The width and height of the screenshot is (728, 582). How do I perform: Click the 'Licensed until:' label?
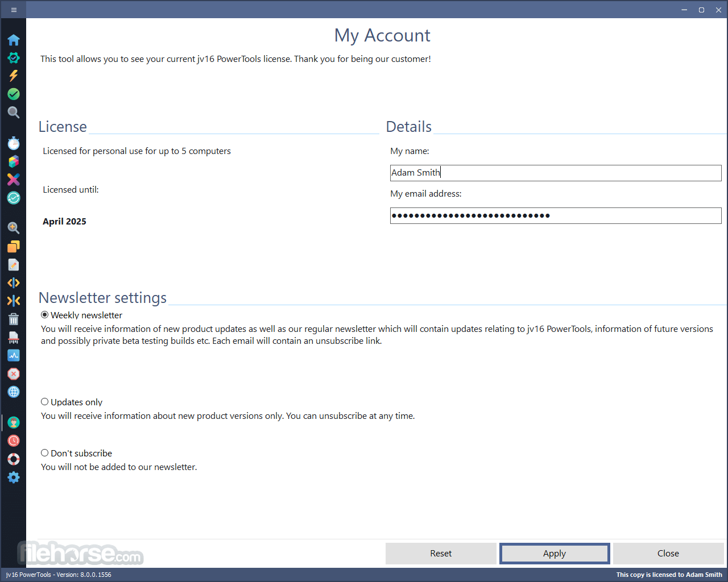pos(71,190)
